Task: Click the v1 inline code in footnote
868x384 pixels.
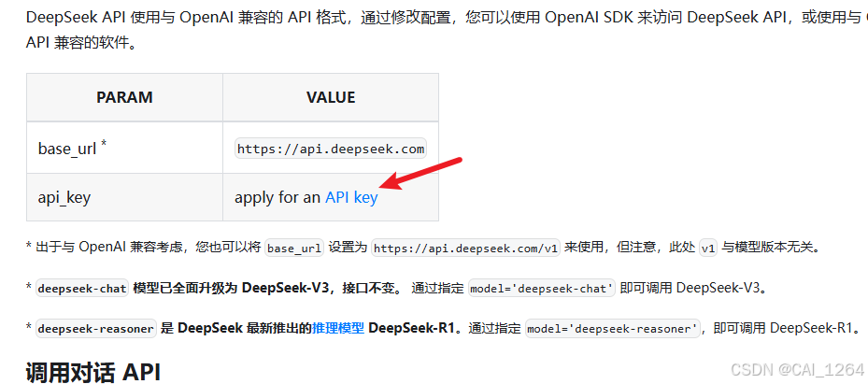Action: [708, 248]
